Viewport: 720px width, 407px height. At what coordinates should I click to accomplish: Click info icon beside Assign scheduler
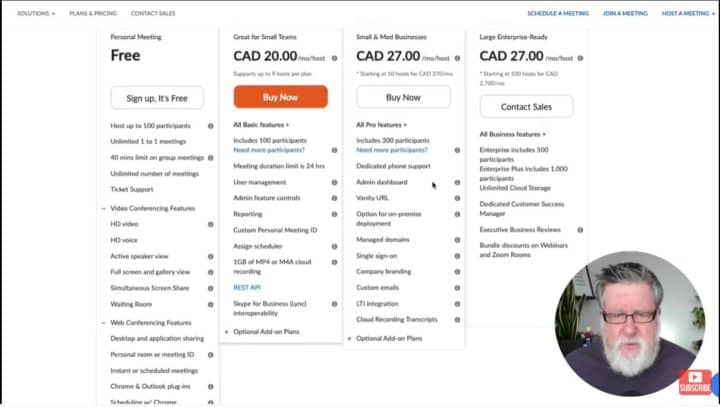[334, 246]
